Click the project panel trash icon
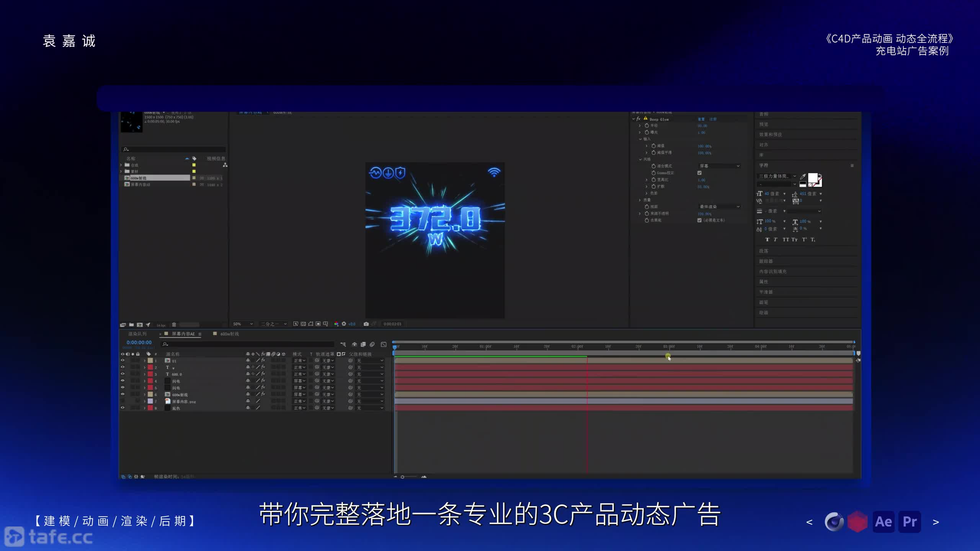Screen dimensions: 980x551 [174, 325]
